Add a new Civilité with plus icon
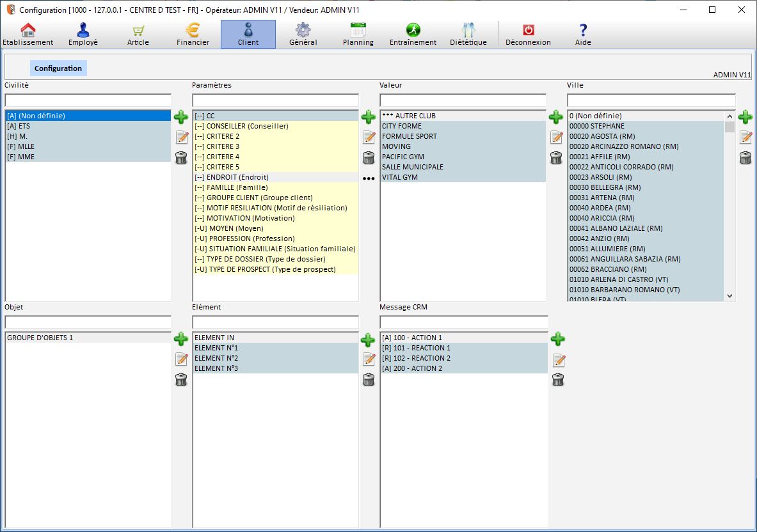The height and width of the screenshot is (532, 757). click(181, 117)
